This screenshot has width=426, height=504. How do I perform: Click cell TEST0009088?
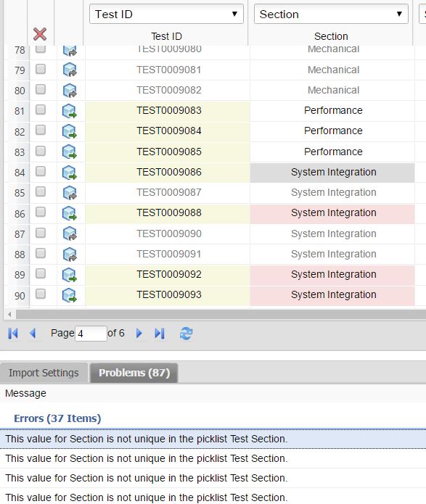[168, 213]
